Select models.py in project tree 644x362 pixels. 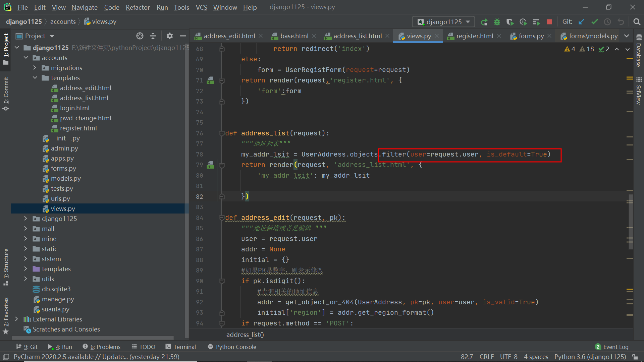66,178
